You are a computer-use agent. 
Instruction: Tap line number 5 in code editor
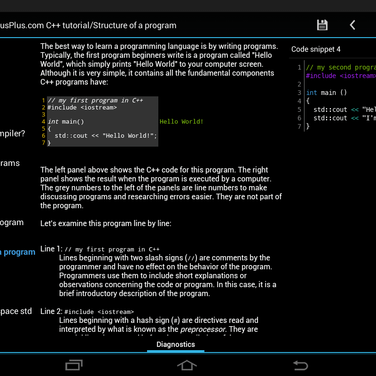tap(299, 110)
